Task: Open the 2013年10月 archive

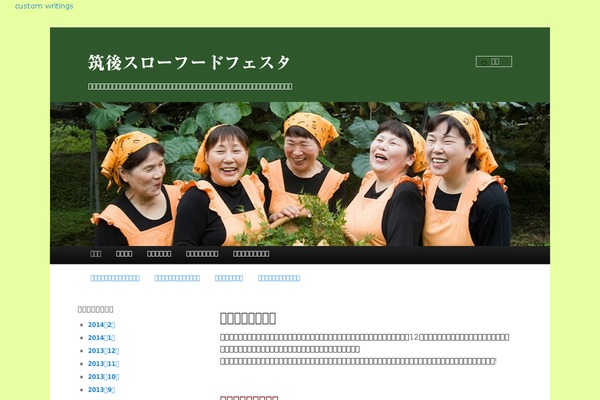Action: pyautogui.click(x=103, y=377)
